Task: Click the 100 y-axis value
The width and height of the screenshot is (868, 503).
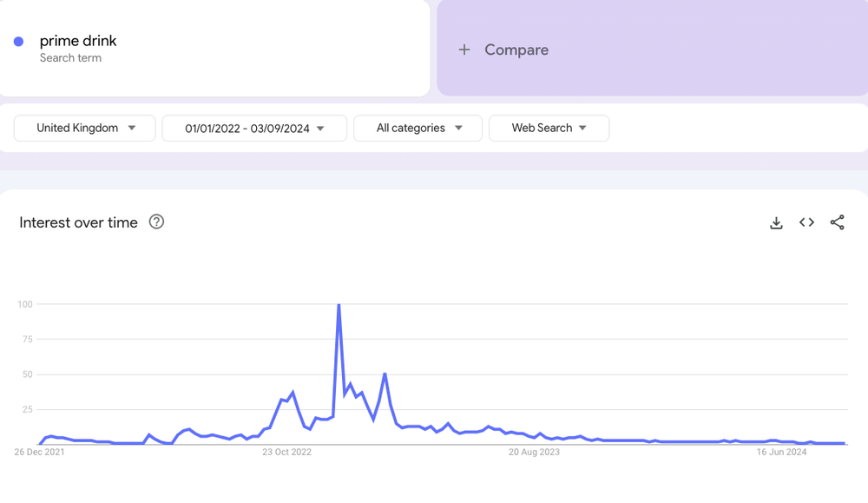Action: point(25,304)
